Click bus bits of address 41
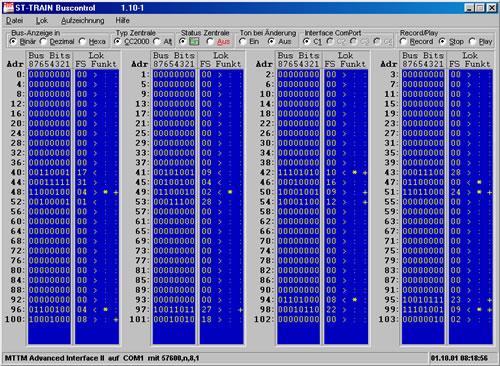Image resolution: width=500 pixels, height=366 pixels. pos(174,172)
